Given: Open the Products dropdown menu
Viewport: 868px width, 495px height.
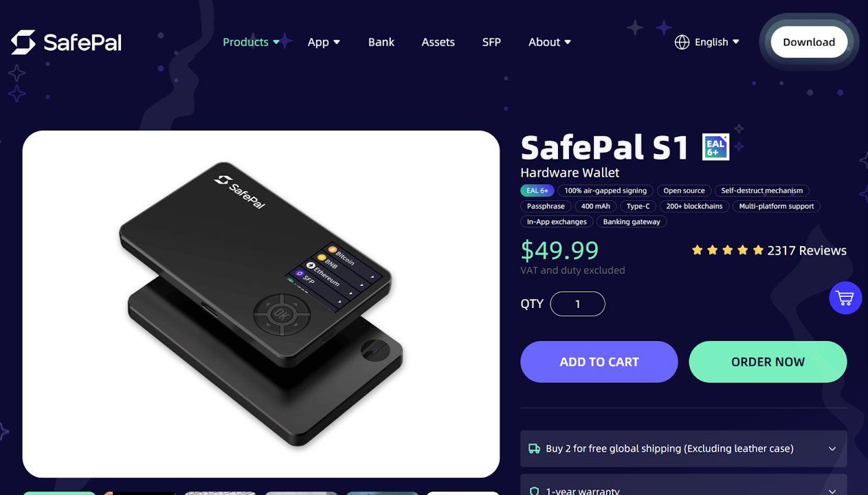Looking at the screenshot, I should coord(251,42).
